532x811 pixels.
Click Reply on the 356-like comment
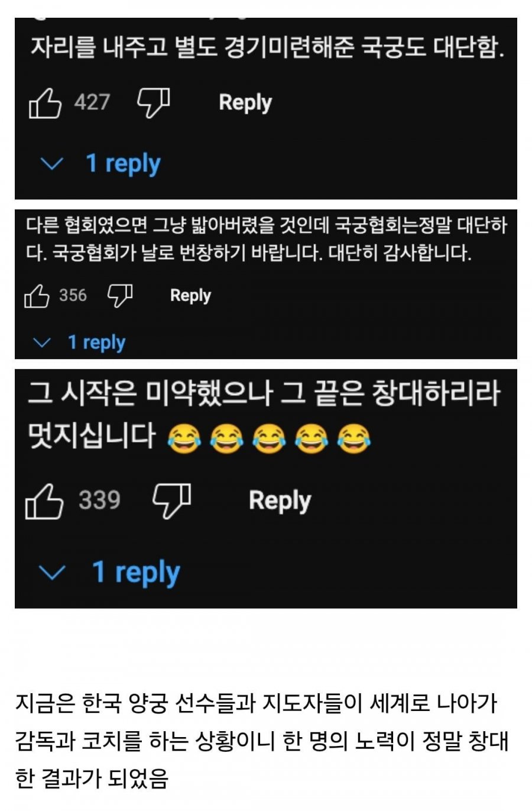pyautogui.click(x=190, y=296)
